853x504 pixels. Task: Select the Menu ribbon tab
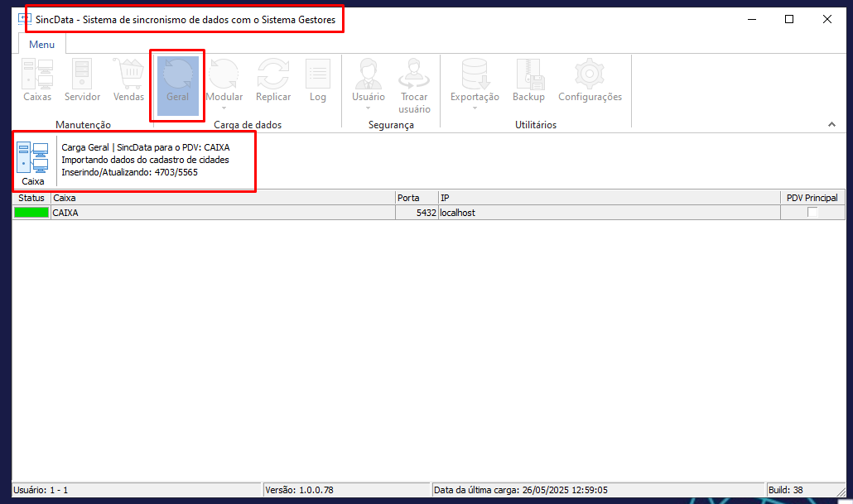pos(42,45)
